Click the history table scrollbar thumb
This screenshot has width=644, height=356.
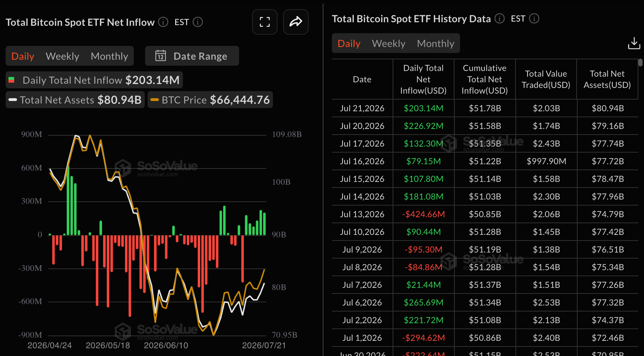click(640, 63)
